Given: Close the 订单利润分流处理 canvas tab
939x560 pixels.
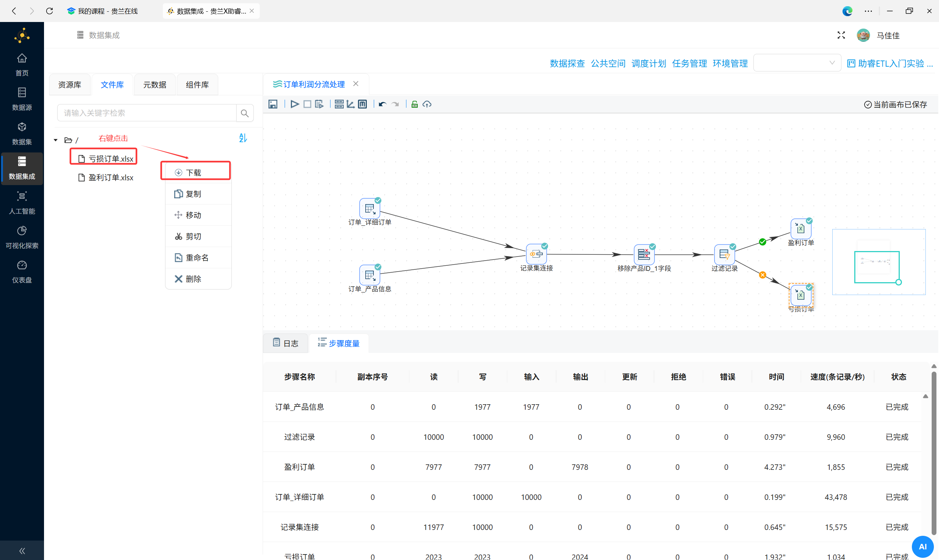Looking at the screenshot, I should tap(356, 84).
